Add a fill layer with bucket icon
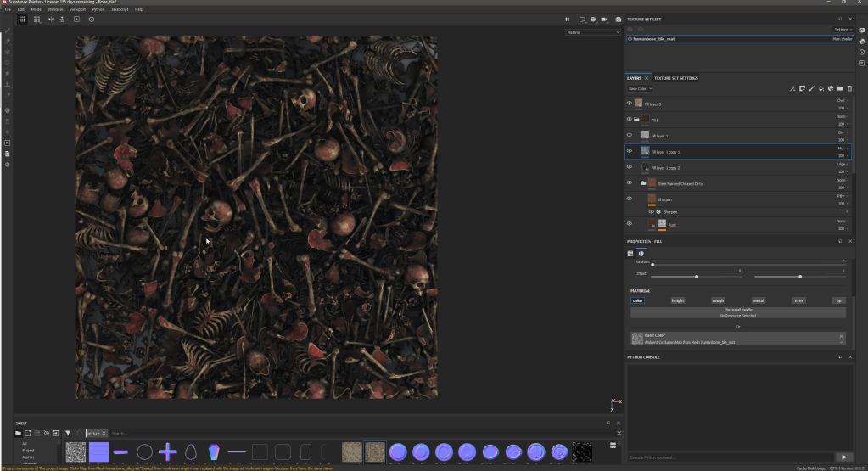The height and width of the screenshot is (471, 868). pos(821,88)
